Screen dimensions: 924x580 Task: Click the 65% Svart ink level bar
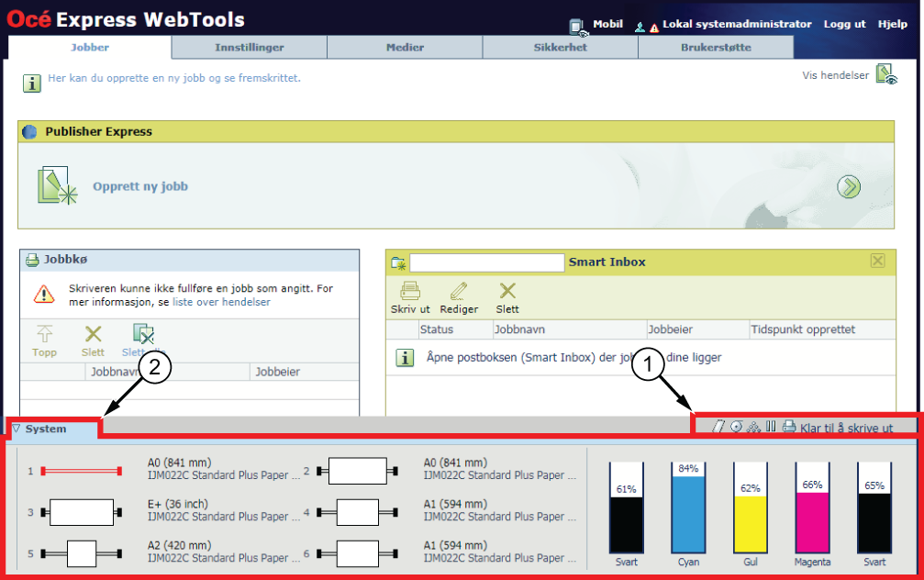click(x=874, y=507)
